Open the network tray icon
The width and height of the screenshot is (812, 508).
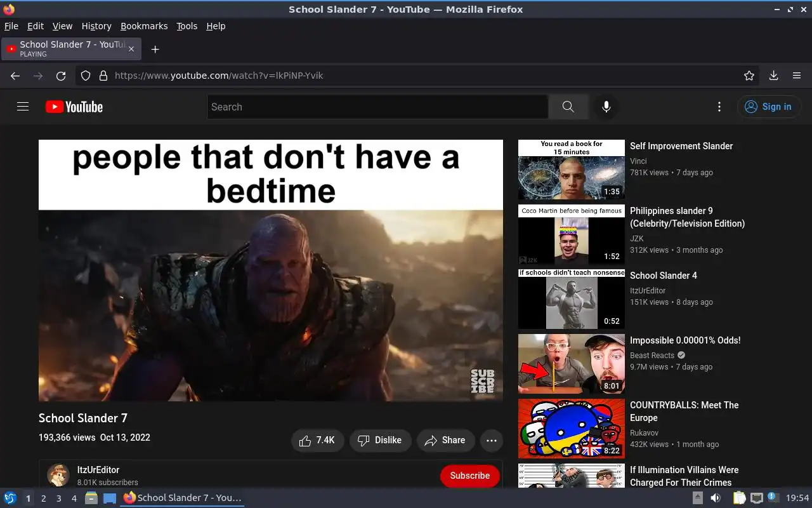click(756, 498)
